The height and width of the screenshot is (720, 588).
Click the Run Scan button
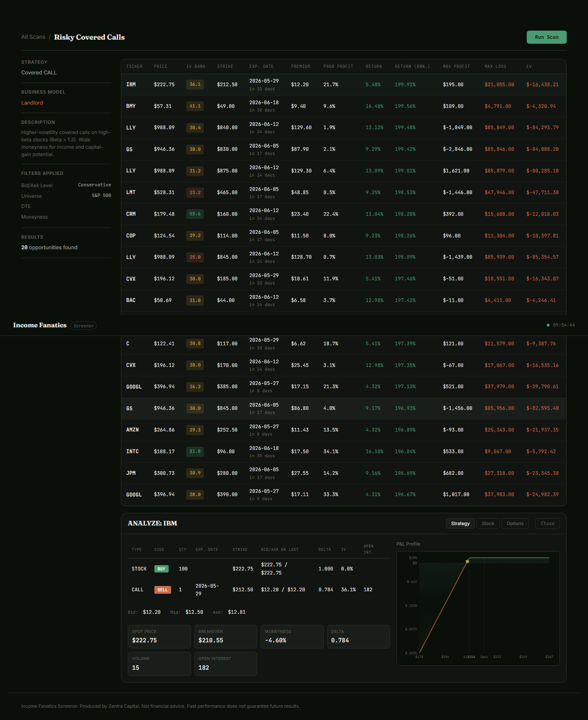pyautogui.click(x=546, y=37)
